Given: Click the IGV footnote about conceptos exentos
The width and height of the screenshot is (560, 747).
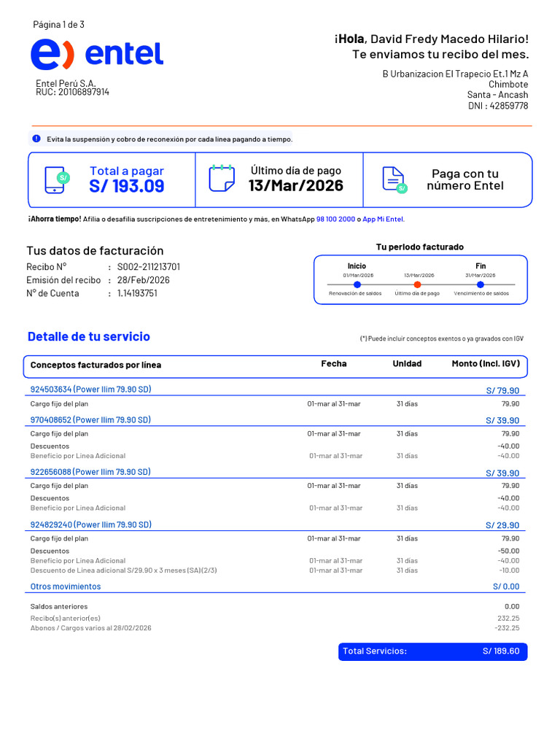Looking at the screenshot, I should tap(441, 338).
